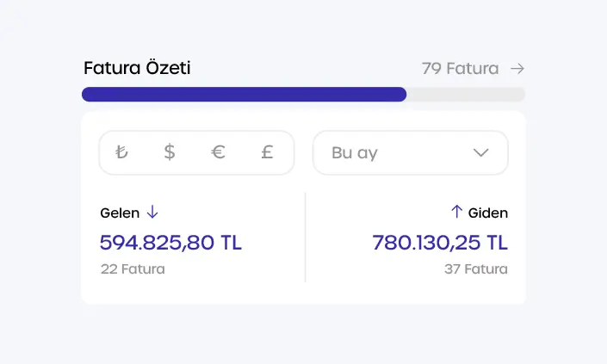This screenshot has width=607, height=364.
Task: Click the down arrow beside Gelen
Action: (x=152, y=212)
